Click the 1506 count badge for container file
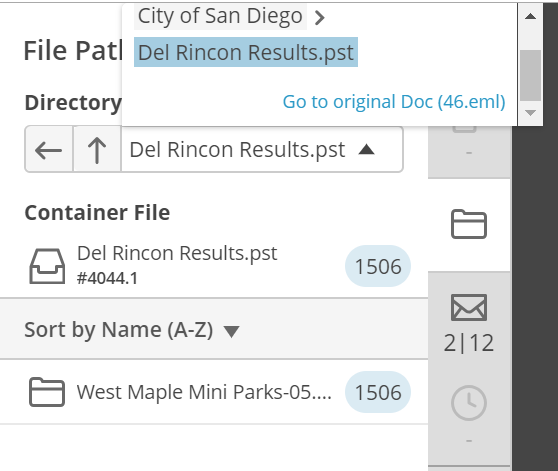The width and height of the screenshot is (558, 471). 378,266
